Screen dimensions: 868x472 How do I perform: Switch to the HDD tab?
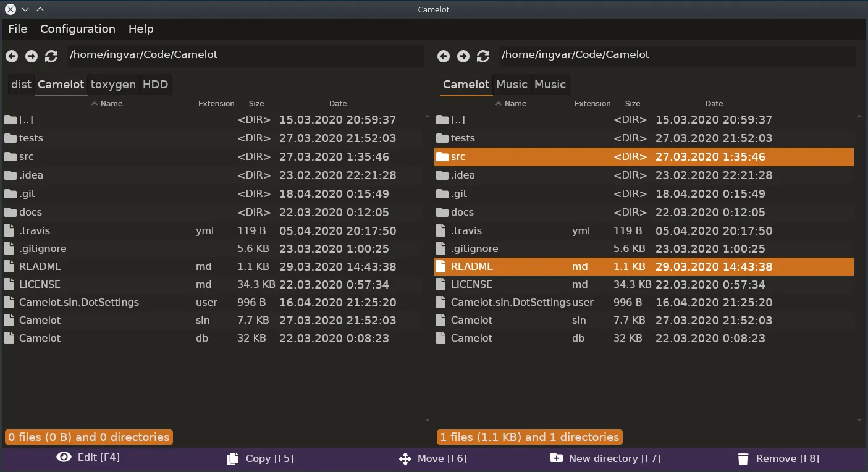click(x=155, y=84)
